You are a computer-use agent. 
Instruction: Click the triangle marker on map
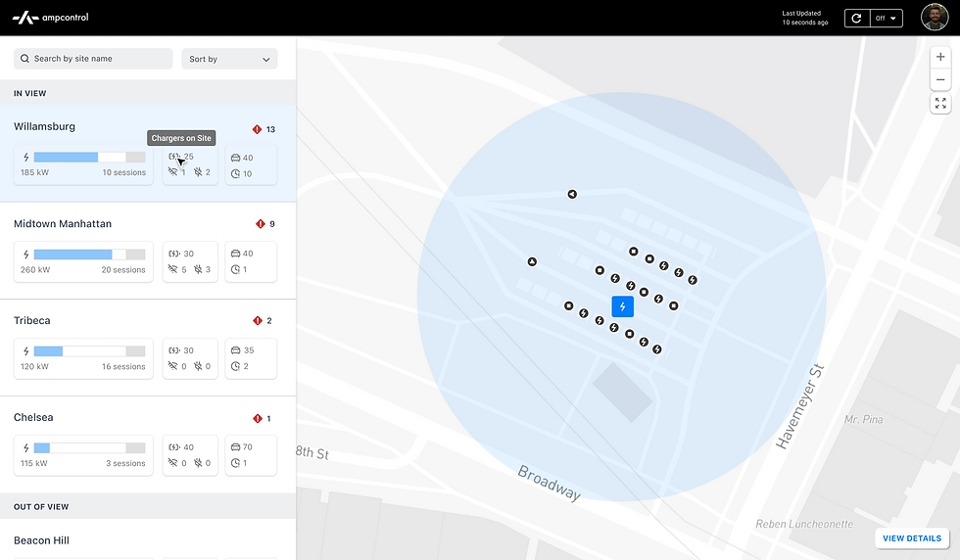[532, 262]
